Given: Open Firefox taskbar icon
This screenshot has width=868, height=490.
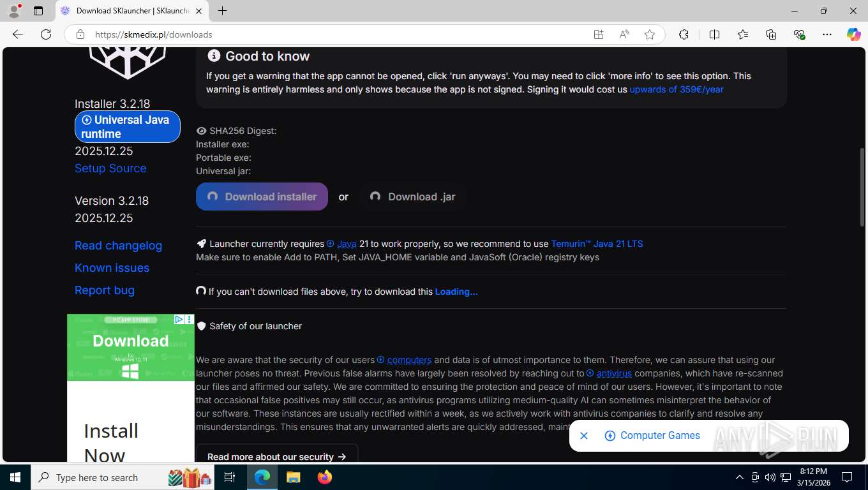Looking at the screenshot, I should [324, 477].
